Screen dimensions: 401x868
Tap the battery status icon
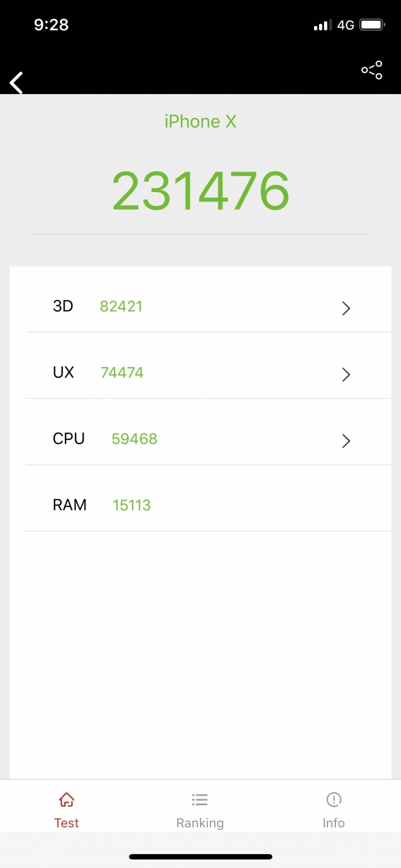click(372, 25)
